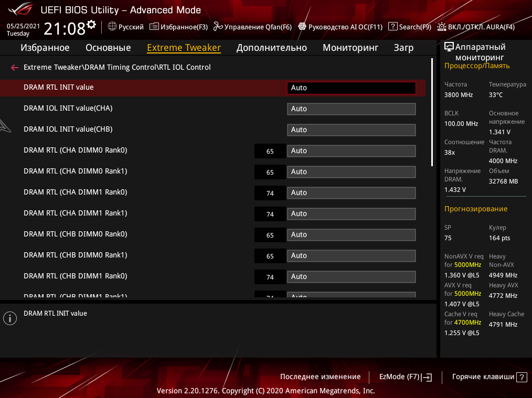Click the Qfan control fan icon

pyautogui.click(x=218, y=26)
